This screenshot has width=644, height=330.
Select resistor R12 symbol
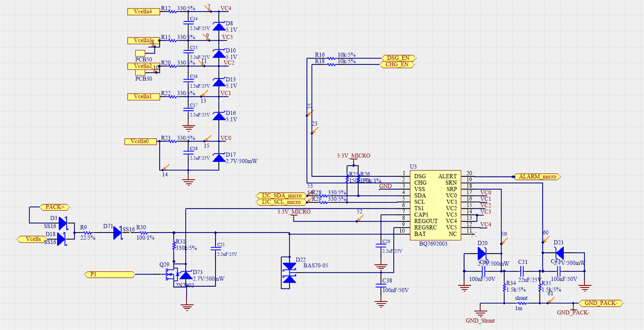[173, 12]
